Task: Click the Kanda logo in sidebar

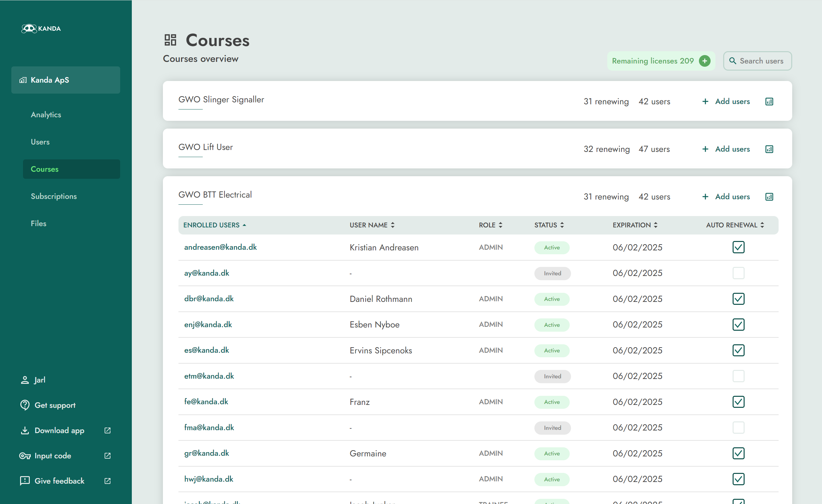Action: tap(41, 29)
